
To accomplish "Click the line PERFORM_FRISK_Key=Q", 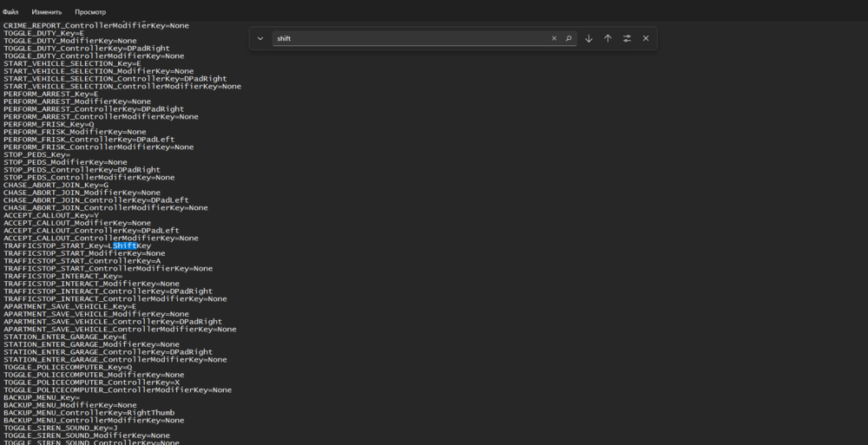I will pyautogui.click(x=49, y=125).
